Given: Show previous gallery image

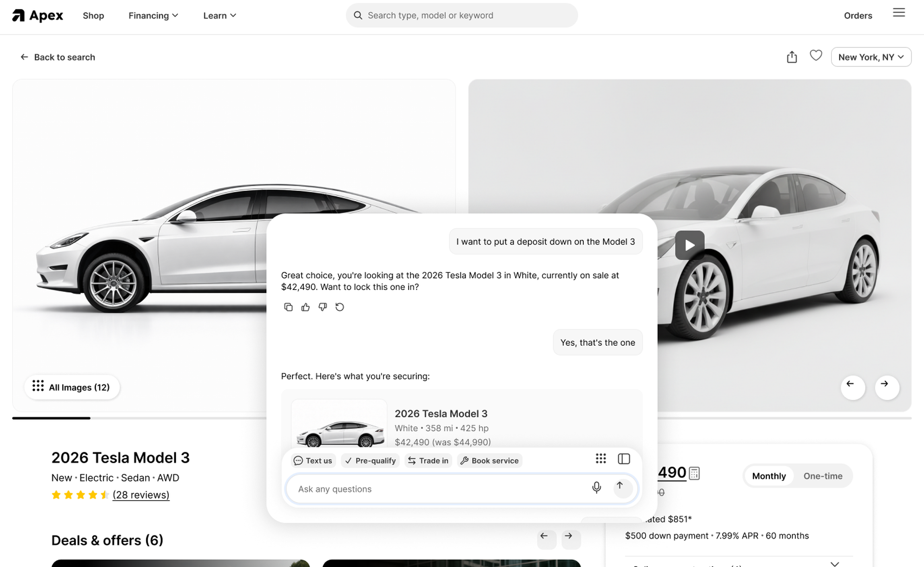Looking at the screenshot, I should click(x=853, y=387).
